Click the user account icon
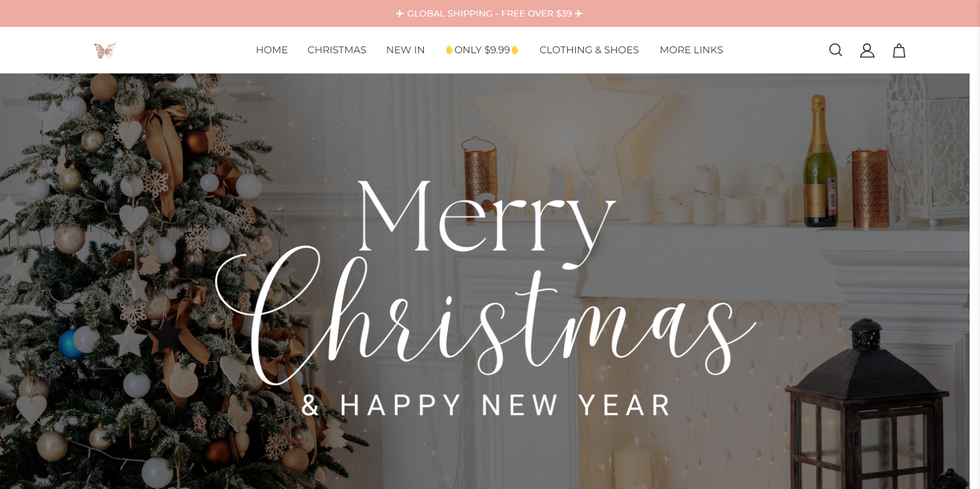The width and height of the screenshot is (980, 489). point(867,50)
